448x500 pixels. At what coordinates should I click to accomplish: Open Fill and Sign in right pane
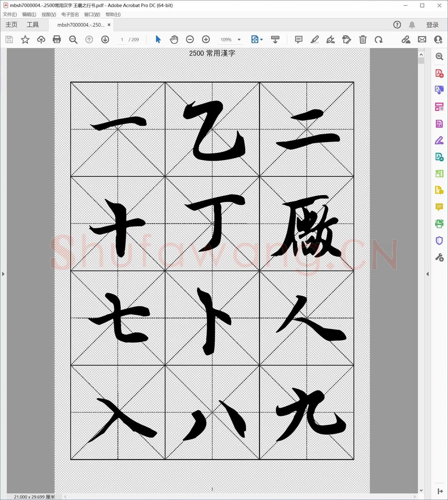click(439, 140)
